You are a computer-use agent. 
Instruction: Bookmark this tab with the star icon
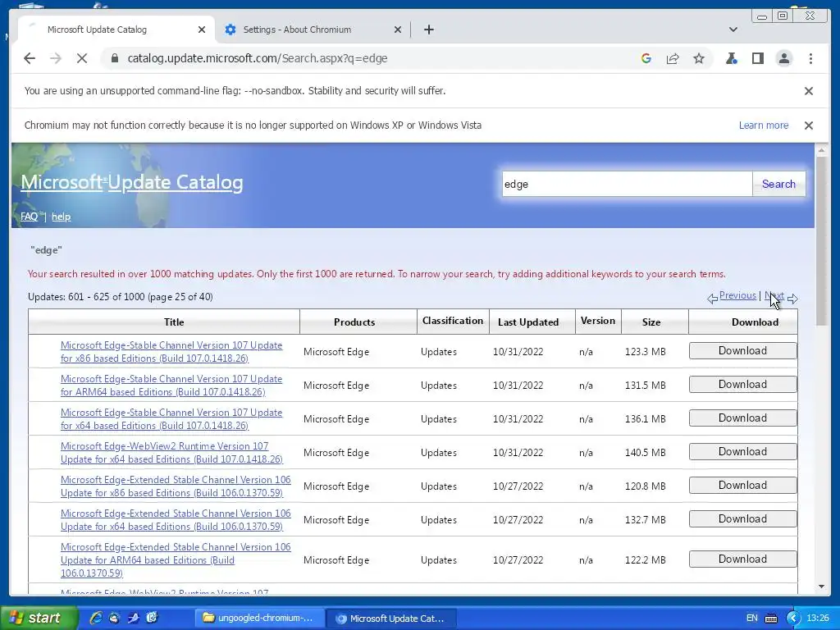699,58
